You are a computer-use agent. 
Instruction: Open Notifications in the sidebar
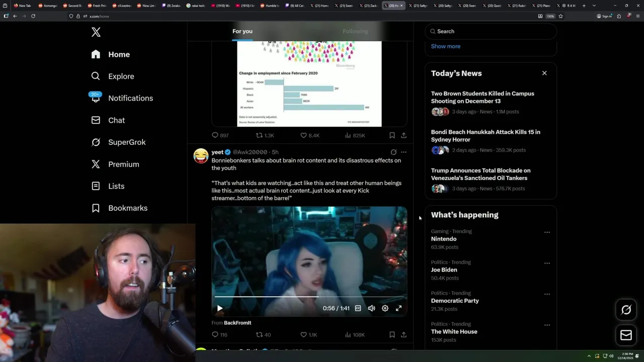122,98
